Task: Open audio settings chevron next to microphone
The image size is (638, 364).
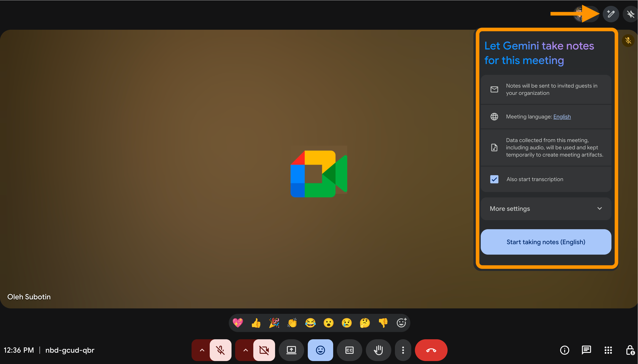Action: coord(202,350)
